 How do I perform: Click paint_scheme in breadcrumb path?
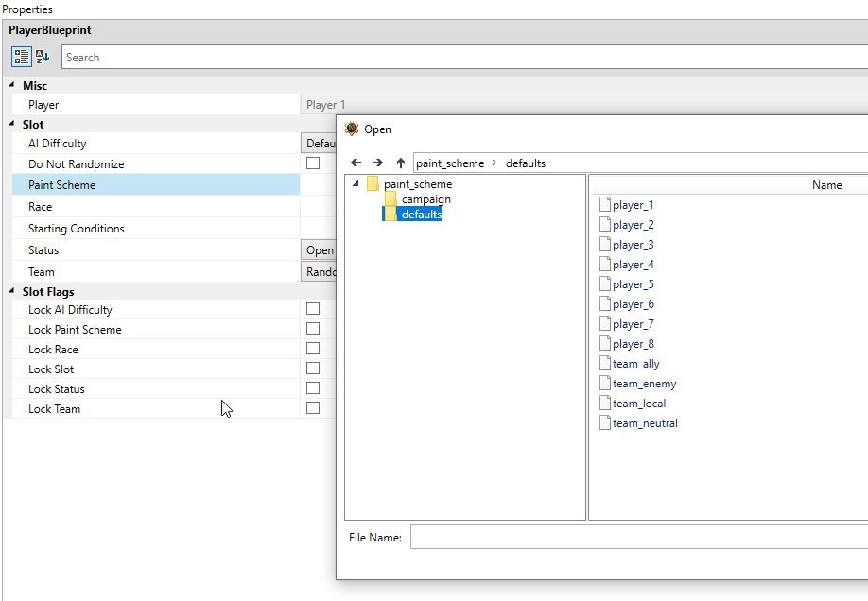pyautogui.click(x=450, y=163)
